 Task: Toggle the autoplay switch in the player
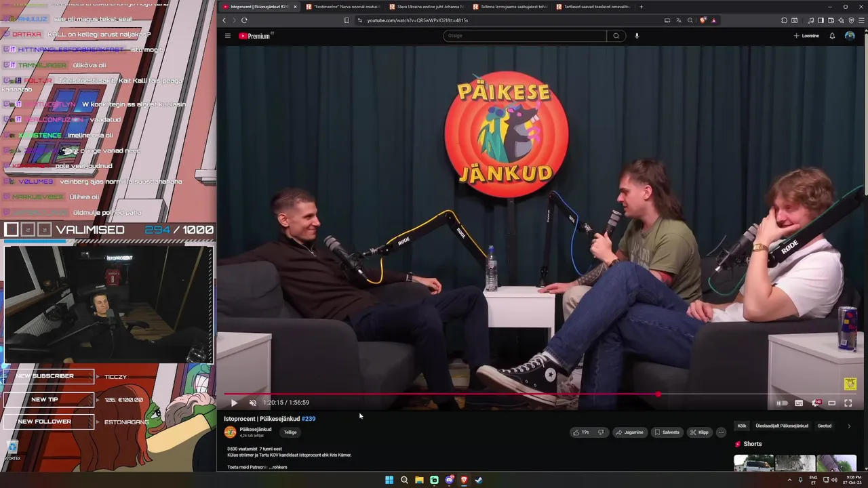(x=782, y=403)
